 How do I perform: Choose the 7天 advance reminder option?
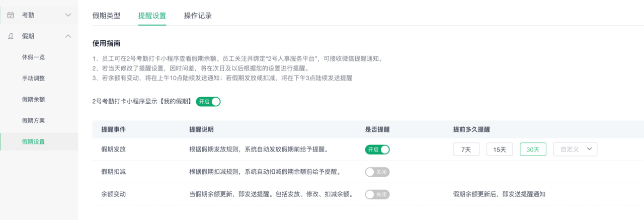tap(466, 150)
